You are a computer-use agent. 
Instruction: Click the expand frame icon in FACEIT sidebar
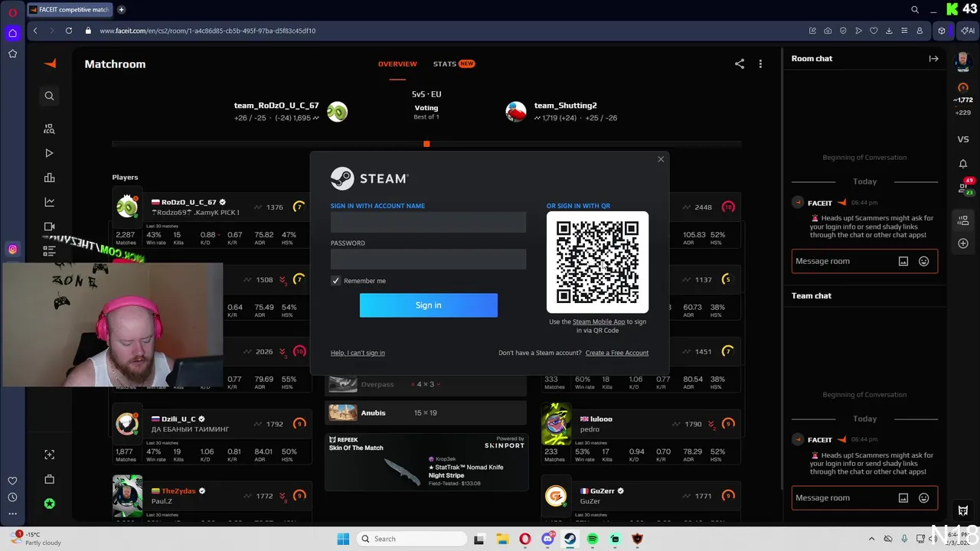point(49,455)
